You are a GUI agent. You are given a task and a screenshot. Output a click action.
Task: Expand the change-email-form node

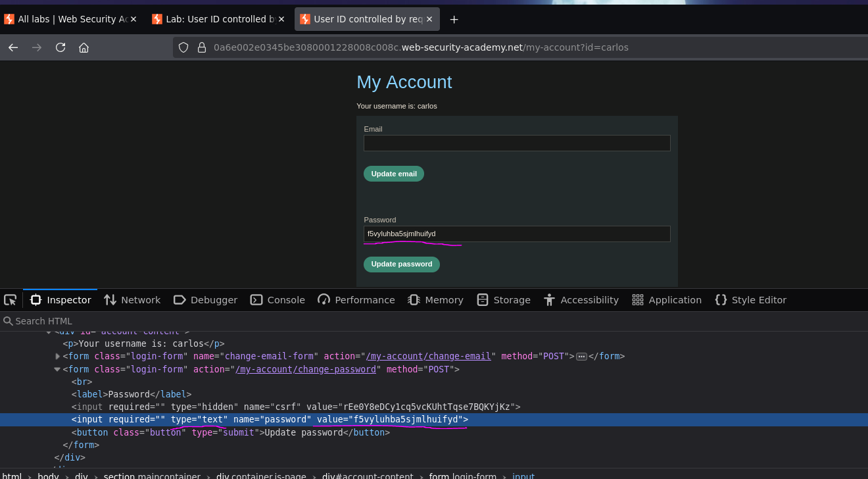coord(58,356)
